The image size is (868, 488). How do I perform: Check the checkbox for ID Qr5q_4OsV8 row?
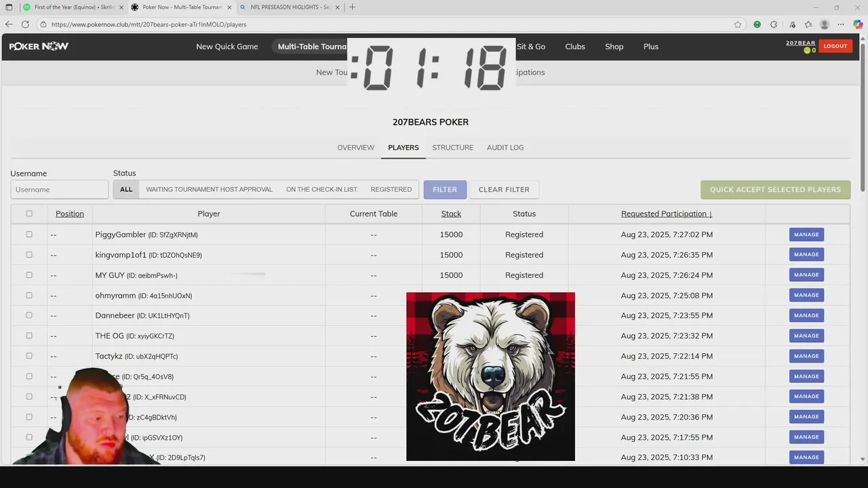(x=29, y=376)
